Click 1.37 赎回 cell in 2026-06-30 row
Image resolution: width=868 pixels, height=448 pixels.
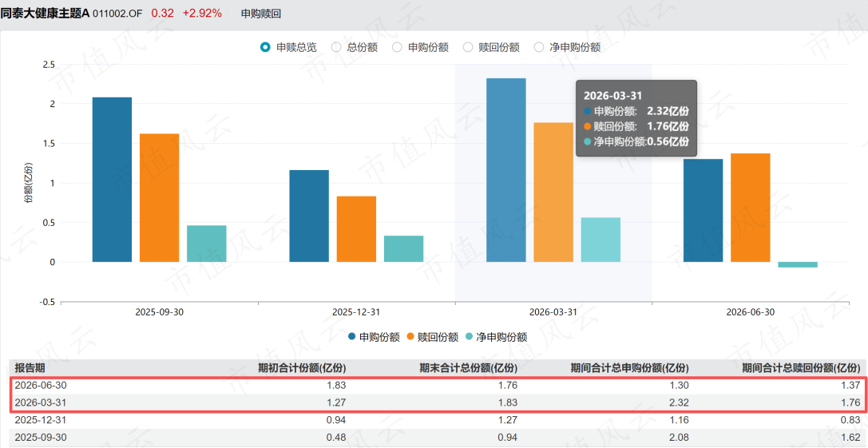(x=851, y=385)
